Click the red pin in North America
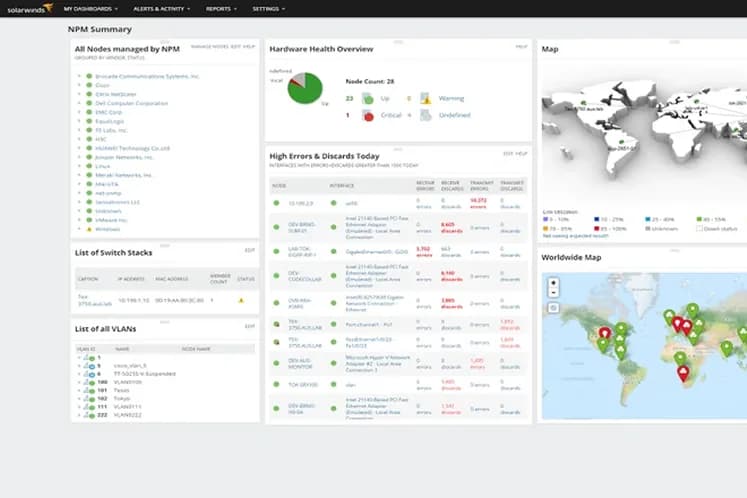This screenshot has height=498, width=747. (x=605, y=332)
